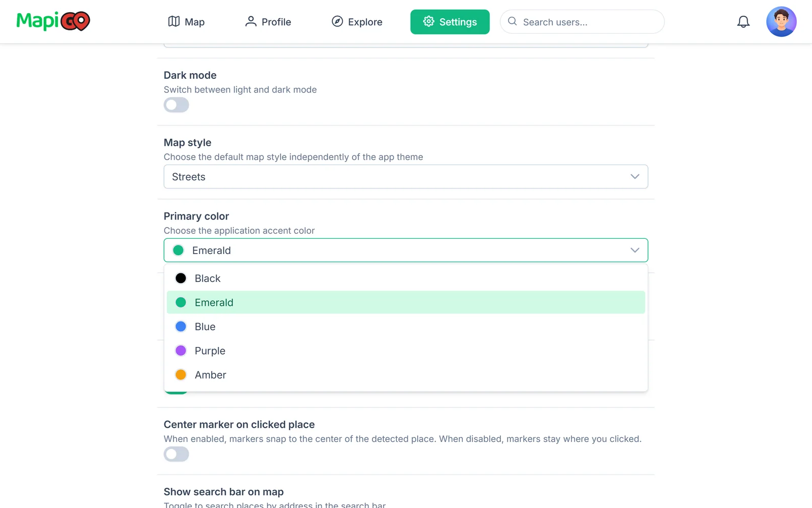Enable the Dark mode toggle
Screen dimensions: 812x508
[x=176, y=105]
